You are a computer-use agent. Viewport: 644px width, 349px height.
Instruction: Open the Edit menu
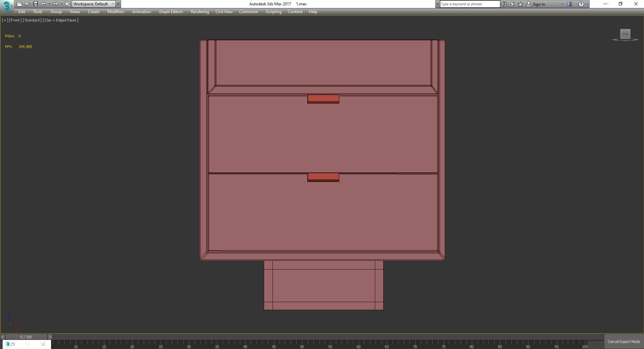pos(22,12)
